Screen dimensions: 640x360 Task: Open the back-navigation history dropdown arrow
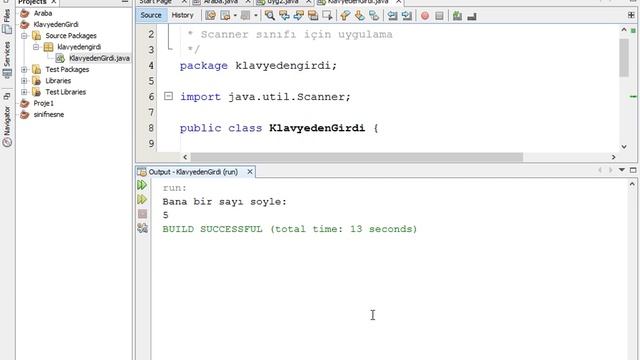click(x=235, y=16)
